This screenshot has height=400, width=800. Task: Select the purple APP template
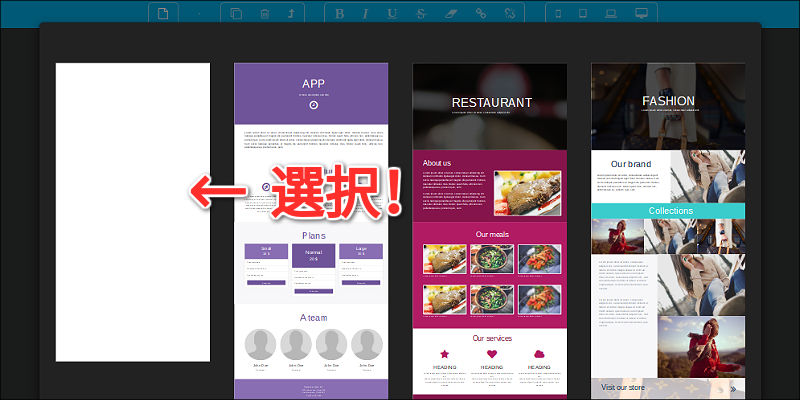(x=311, y=231)
